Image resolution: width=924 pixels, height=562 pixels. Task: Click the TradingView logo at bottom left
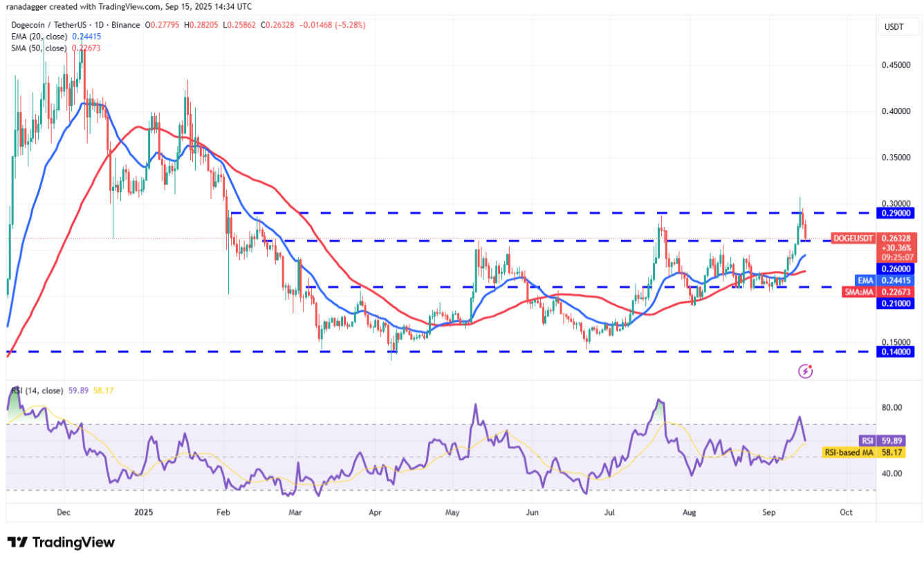point(61,543)
